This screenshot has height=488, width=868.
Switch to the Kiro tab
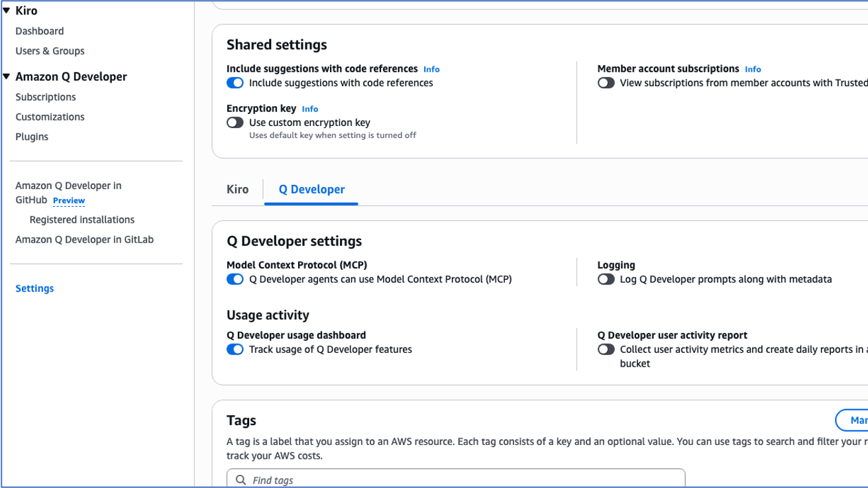(237, 190)
